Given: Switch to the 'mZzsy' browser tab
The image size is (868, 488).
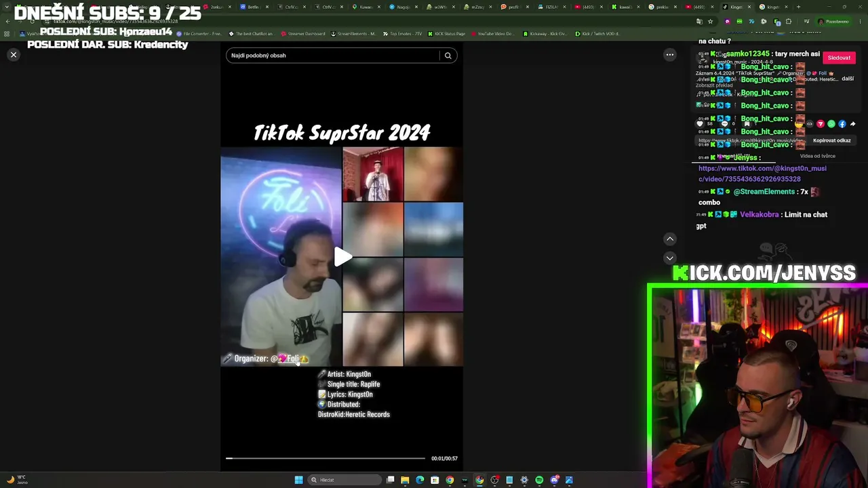Looking at the screenshot, I should click(x=477, y=7).
